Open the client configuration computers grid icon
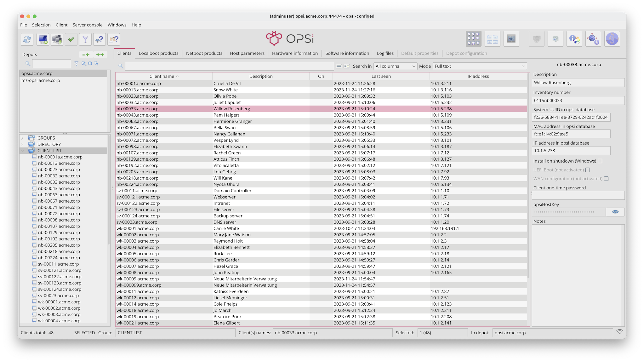 pos(473,39)
